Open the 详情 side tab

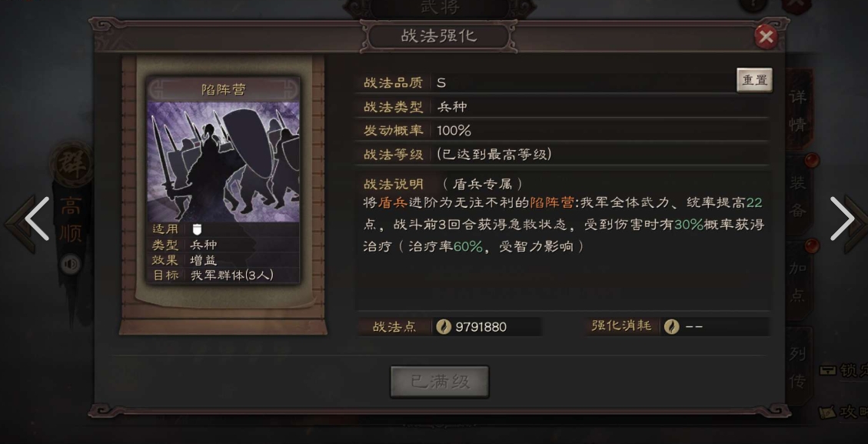[798, 111]
